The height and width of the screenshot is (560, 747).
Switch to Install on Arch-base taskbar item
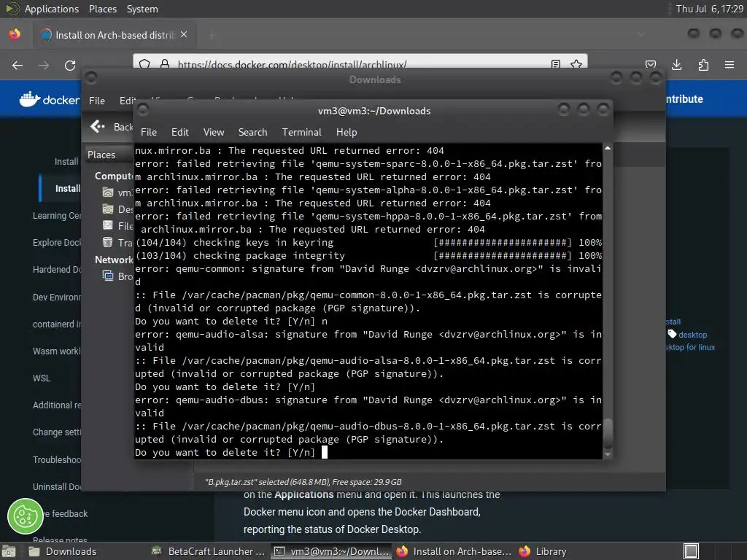tap(454, 551)
